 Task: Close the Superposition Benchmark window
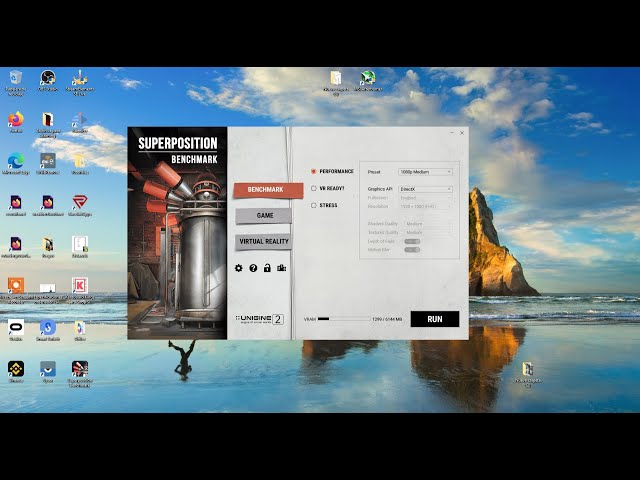pos(462,133)
